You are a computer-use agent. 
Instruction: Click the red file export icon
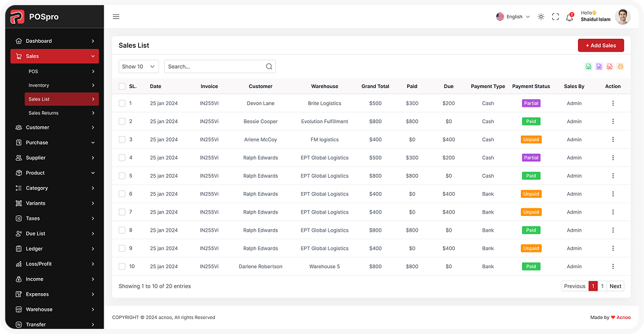pos(609,67)
